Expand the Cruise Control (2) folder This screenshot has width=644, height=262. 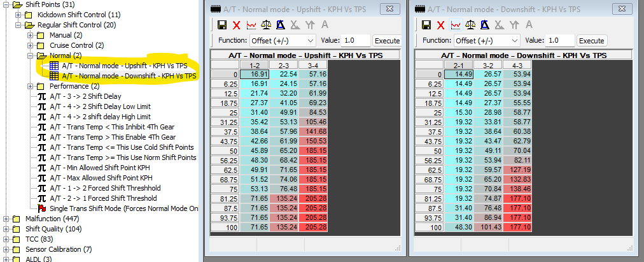click(31, 45)
